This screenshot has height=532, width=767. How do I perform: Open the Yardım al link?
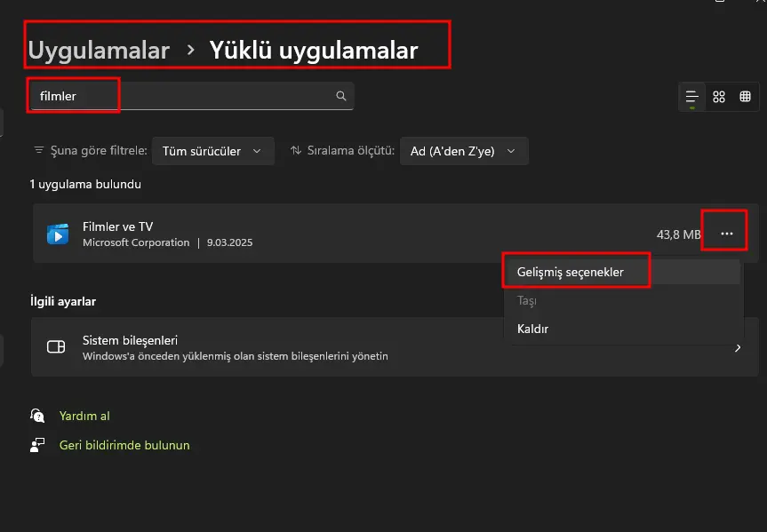click(84, 416)
